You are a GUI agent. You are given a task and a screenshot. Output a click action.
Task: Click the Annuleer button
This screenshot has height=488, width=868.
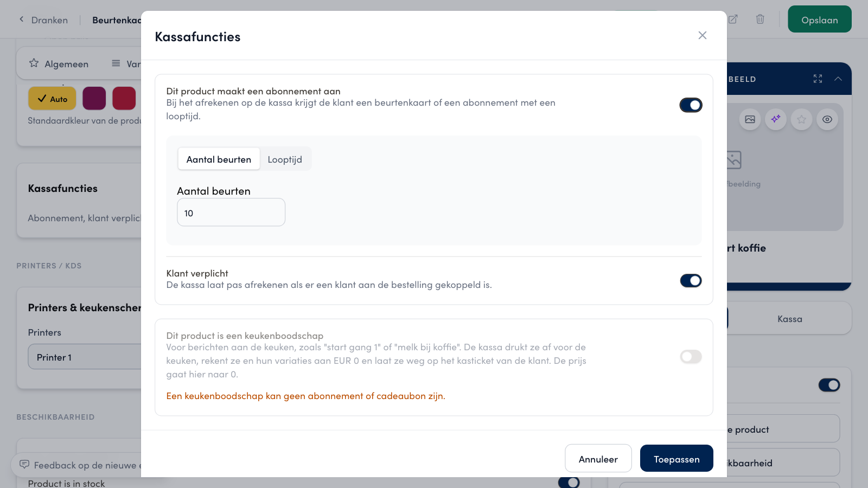(598, 459)
